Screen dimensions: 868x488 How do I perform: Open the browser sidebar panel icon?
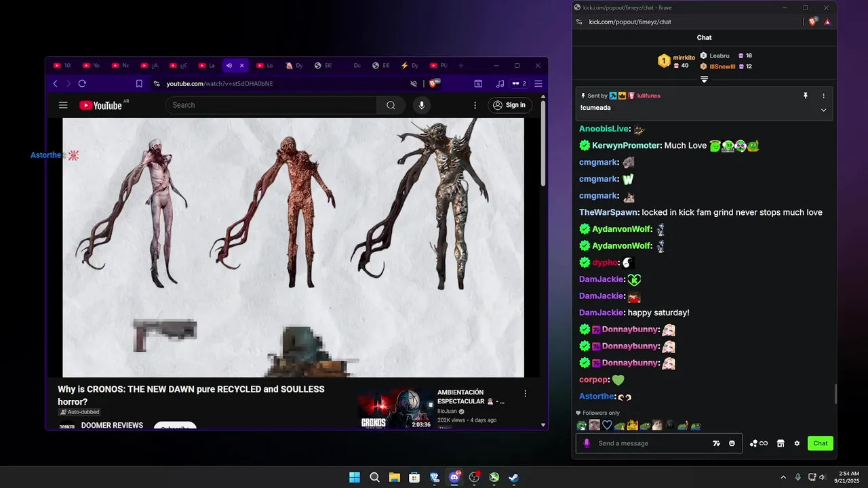pyautogui.click(x=478, y=83)
